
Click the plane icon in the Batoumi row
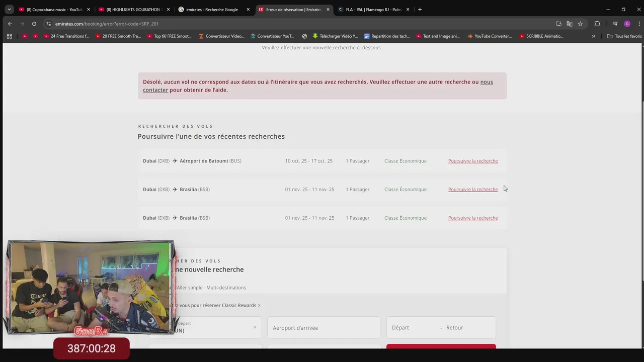175,161
